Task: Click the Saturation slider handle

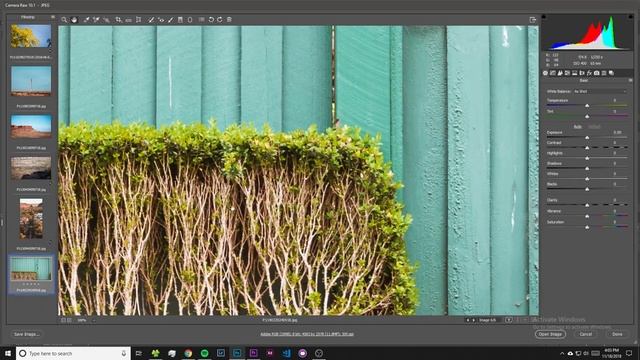Action: pos(587,227)
